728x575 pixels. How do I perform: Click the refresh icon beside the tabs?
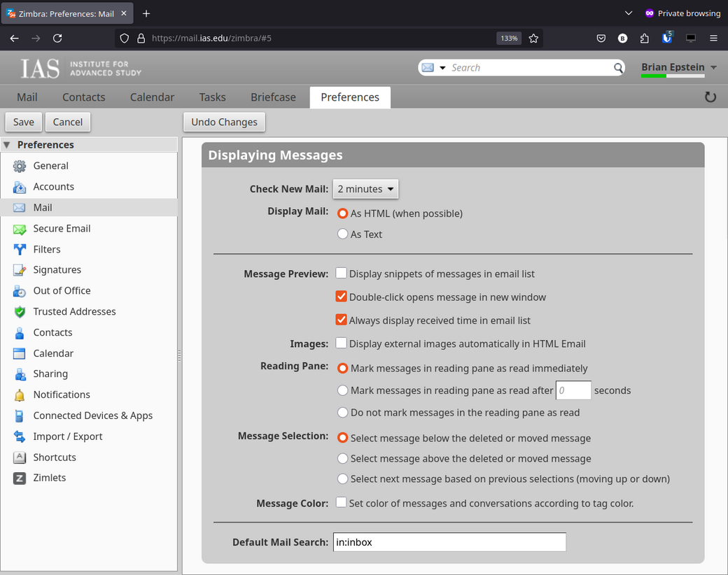coord(710,97)
